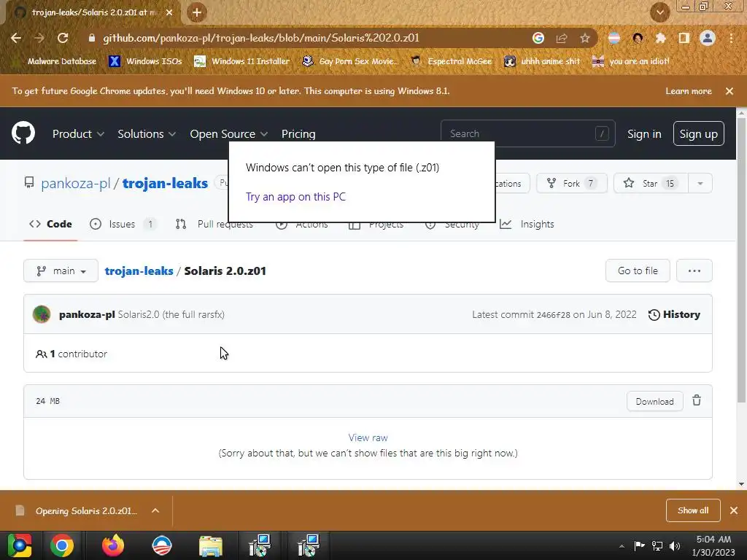Screen dimensions: 747x560
Task: Open the Pricing page
Action: click(298, 134)
